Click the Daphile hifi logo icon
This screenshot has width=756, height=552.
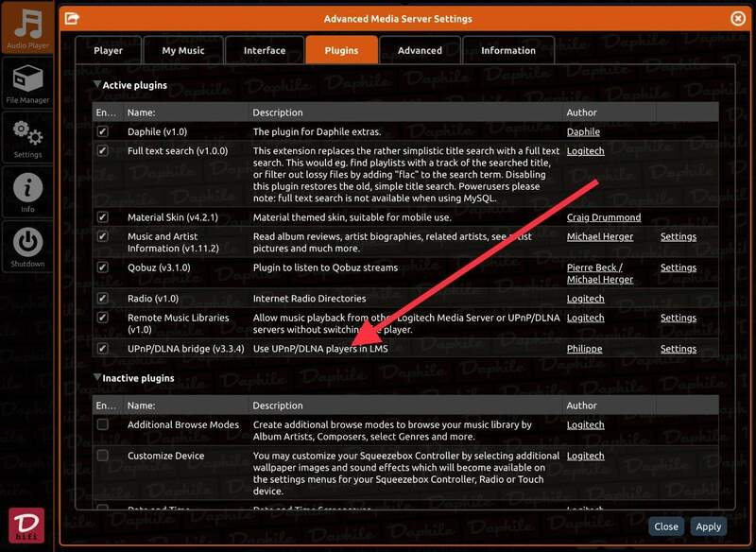26,526
